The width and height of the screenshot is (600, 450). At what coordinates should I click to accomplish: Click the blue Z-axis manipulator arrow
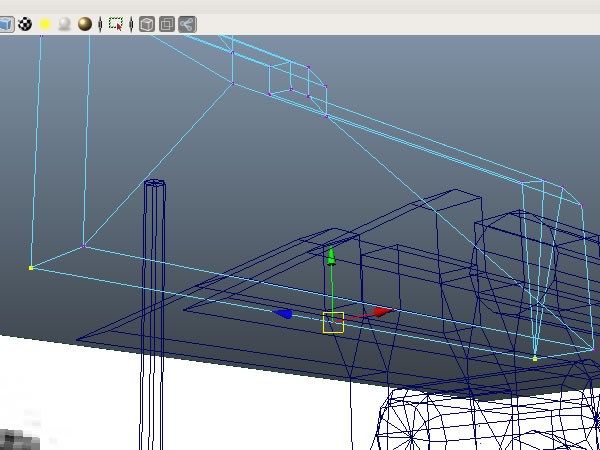283,314
